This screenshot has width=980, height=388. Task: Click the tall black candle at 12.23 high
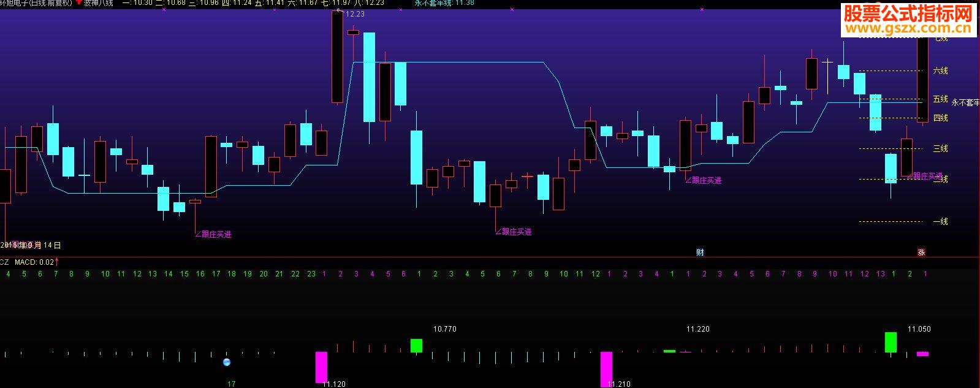(337, 56)
